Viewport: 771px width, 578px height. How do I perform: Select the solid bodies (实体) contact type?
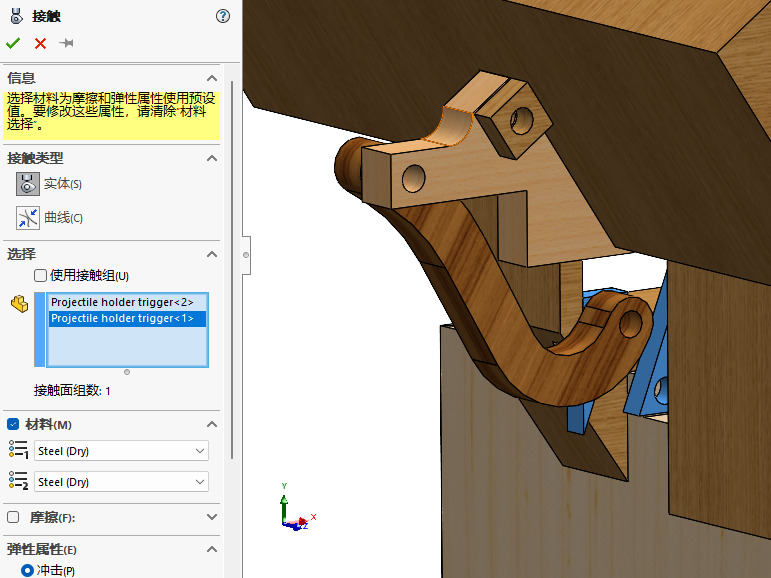[27, 183]
